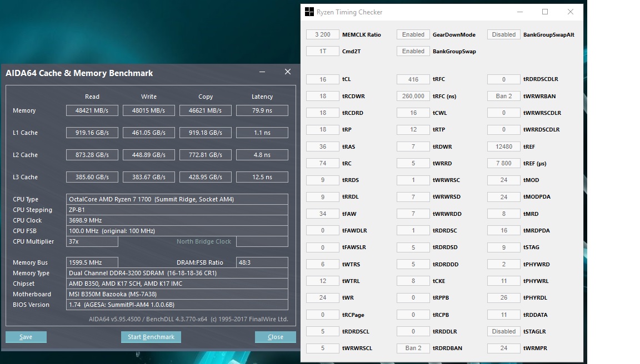Screen dimensions: 640x364
Task: Click the tRAS value 36
Action: point(323,146)
